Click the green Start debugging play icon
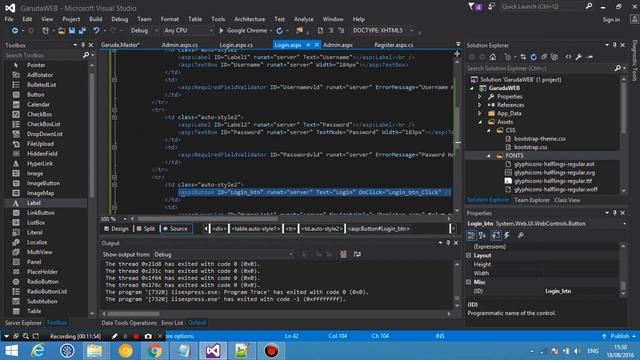The width and height of the screenshot is (640, 360). click(221, 31)
